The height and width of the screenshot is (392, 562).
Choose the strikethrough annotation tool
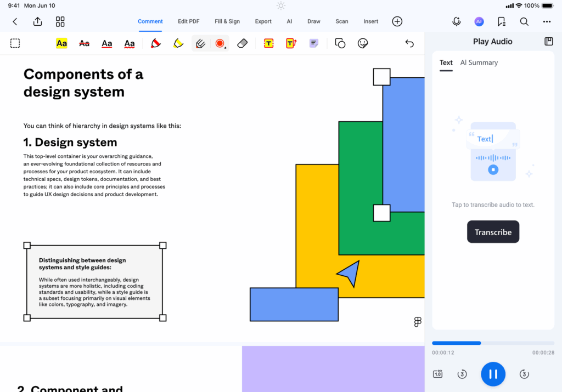[x=84, y=43]
